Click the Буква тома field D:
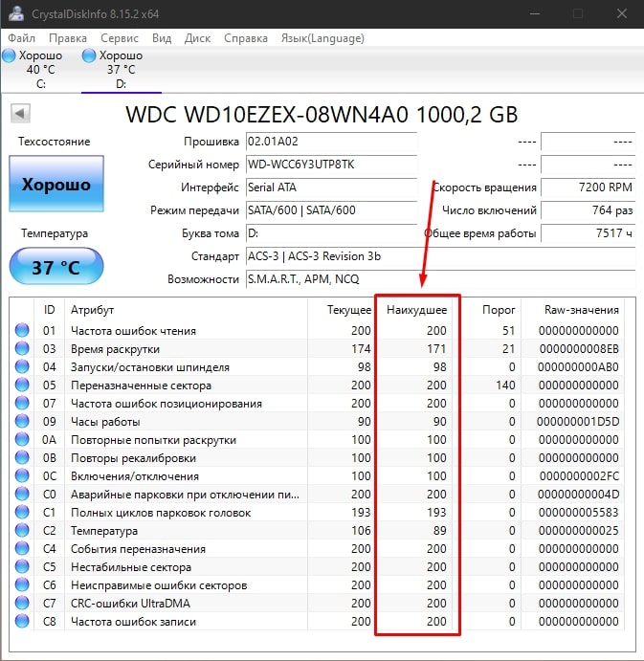 pyautogui.click(x=331, y=233)
